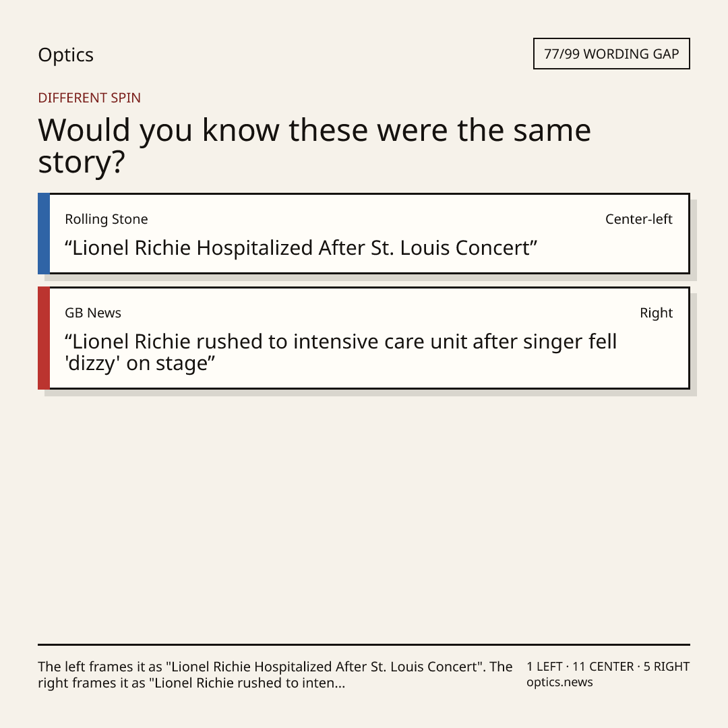Click the Rolling Stone source name
This screenshot has width=728, height=728.
click(107, 219)
